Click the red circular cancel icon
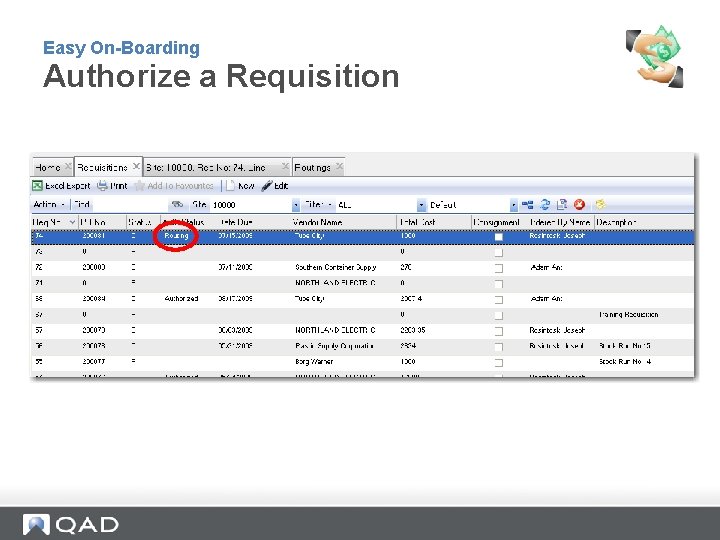Viewport: 720px width, 540px height. coord(579,205)
